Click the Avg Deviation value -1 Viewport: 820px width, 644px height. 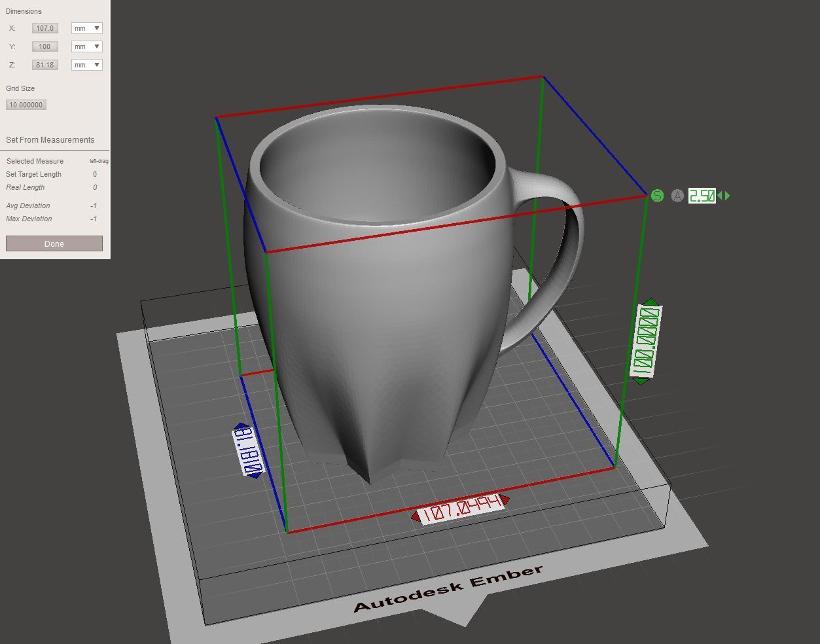pyautogui.click(x=94, y=206)
